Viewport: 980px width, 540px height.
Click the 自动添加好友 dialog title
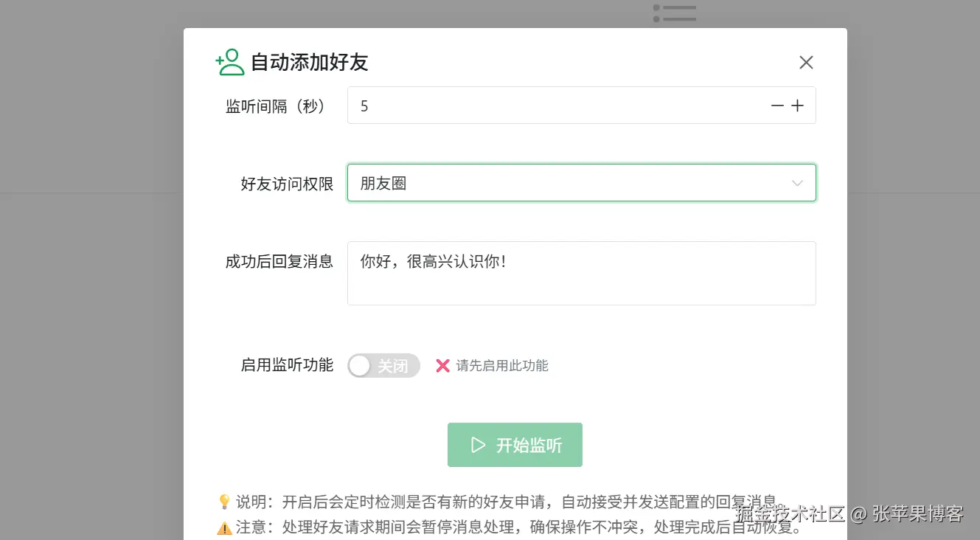310,63
